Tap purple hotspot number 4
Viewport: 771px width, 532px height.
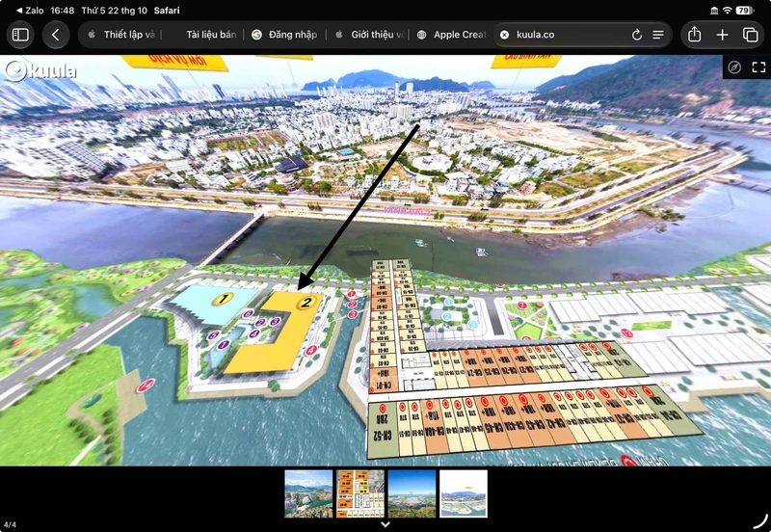(253, 333)
